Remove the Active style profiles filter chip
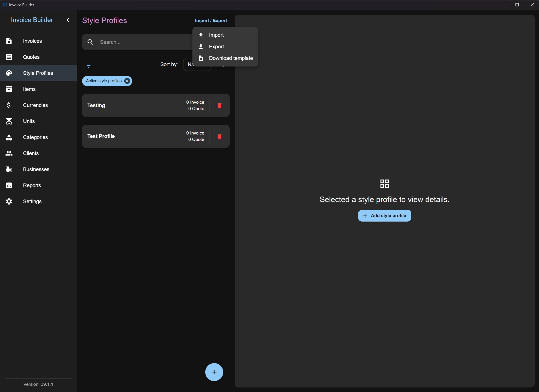This screenshot has height=392, width=539. click(x=127, y=81)
